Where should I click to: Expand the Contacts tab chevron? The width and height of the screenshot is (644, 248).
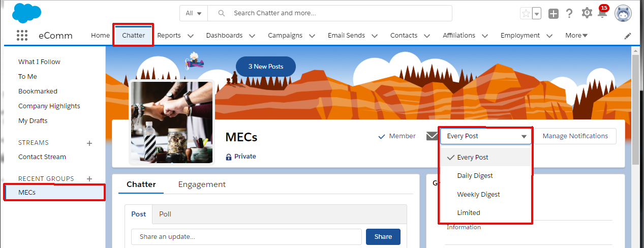[427, 36]
